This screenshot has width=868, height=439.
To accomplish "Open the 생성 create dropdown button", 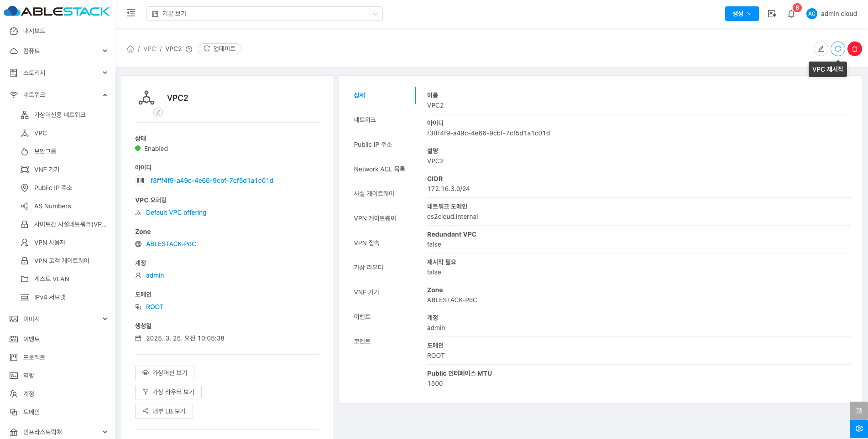I will (742, 14).
